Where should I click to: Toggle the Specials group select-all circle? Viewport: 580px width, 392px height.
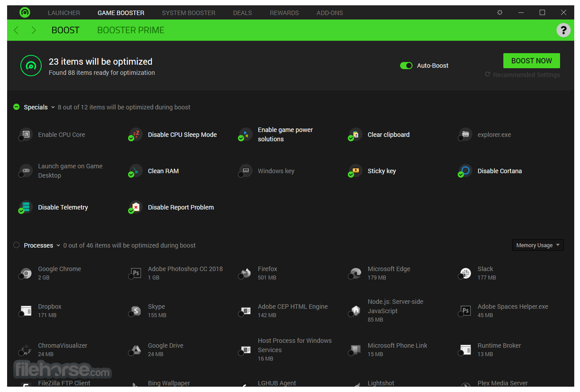click(x=16, y=107)
